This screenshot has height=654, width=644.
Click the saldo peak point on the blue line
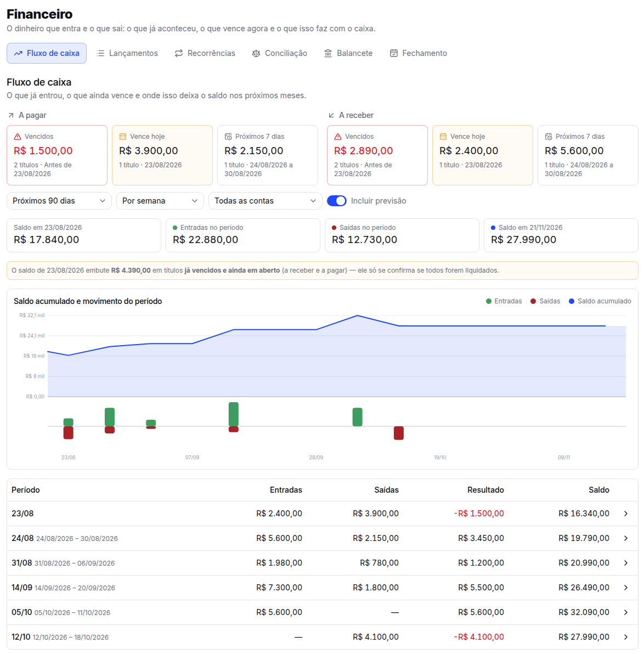[x=358, y=315]
